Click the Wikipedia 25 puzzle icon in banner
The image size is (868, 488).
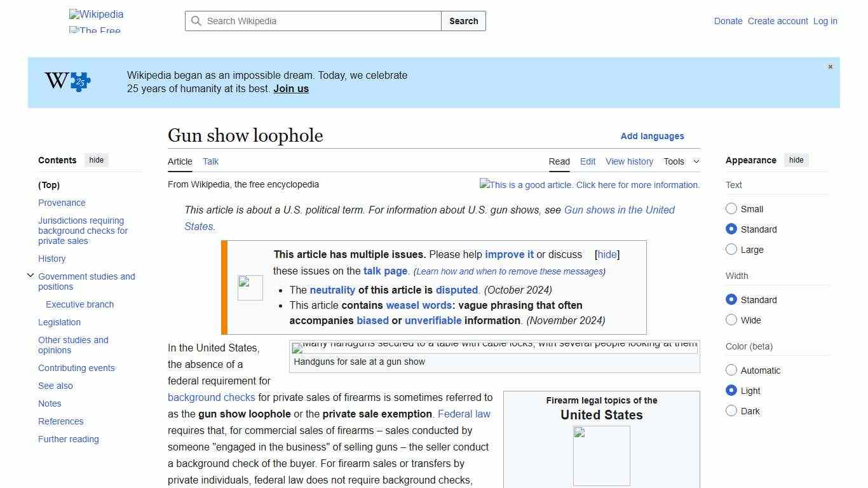point(65,81)
